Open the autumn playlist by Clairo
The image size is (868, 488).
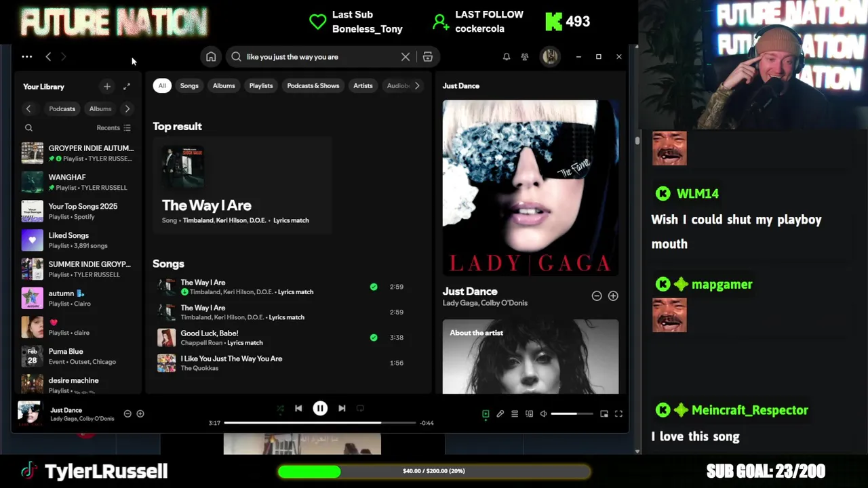[79, 298]
